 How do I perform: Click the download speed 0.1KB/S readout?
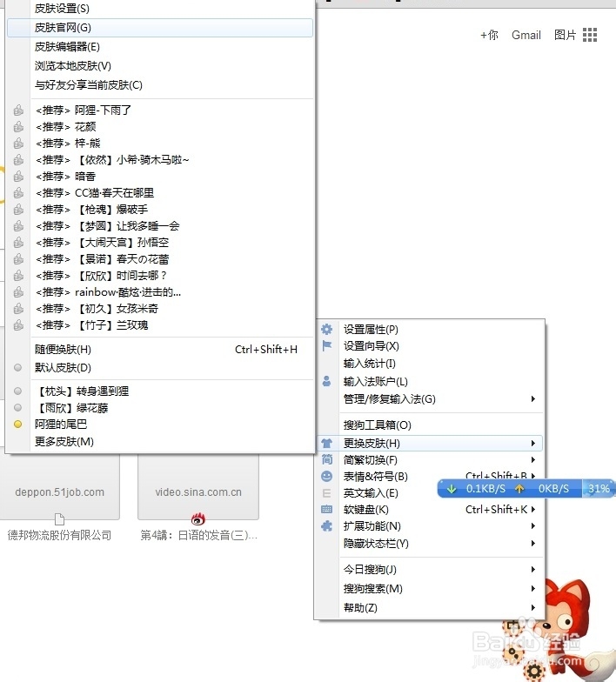(485, 489)
